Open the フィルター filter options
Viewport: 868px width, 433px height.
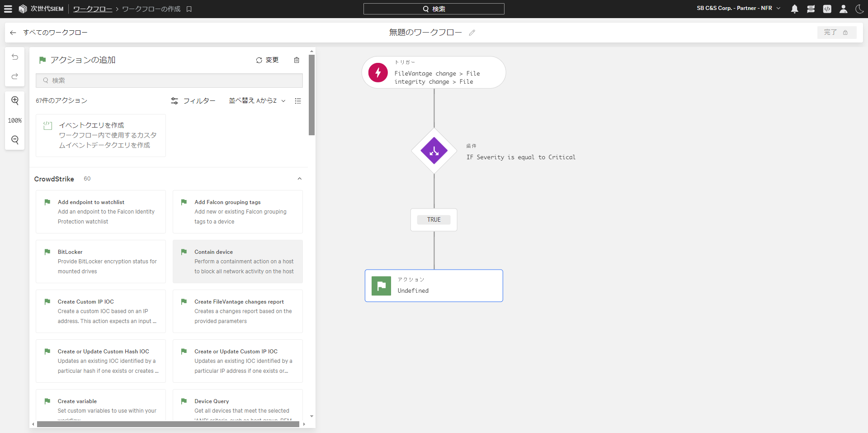click(193, 101)
